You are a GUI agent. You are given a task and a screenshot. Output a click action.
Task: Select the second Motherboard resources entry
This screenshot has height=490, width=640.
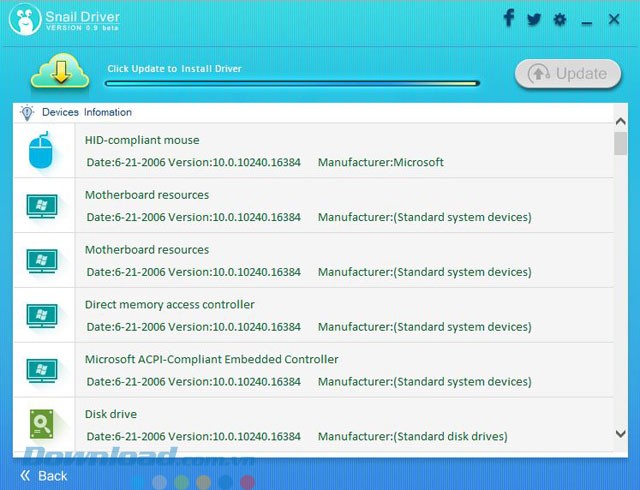tap(147, 250)
